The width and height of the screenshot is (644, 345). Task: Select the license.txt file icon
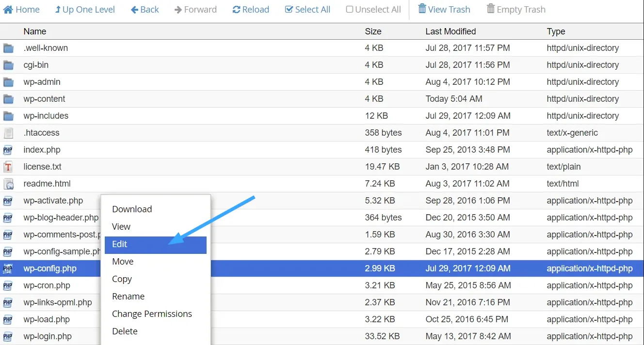coord(8,167)
